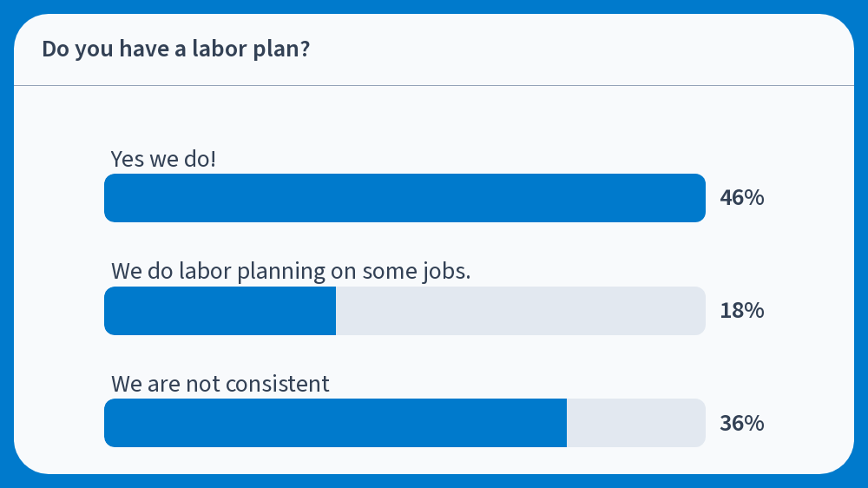Click the gray unfilled part of the 36% bar
The width and height of the screenshot is (868, 488).
(x=636, y=423)
